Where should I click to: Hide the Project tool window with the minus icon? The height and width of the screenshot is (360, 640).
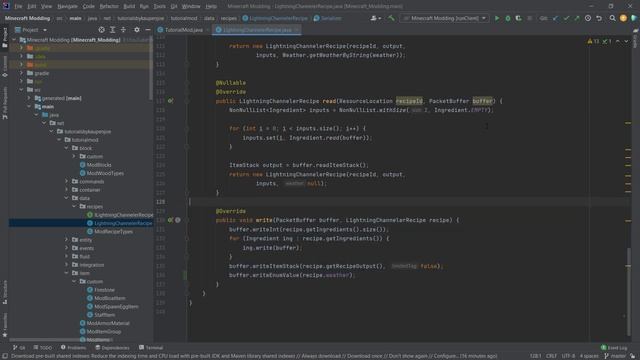pos(148,30)
